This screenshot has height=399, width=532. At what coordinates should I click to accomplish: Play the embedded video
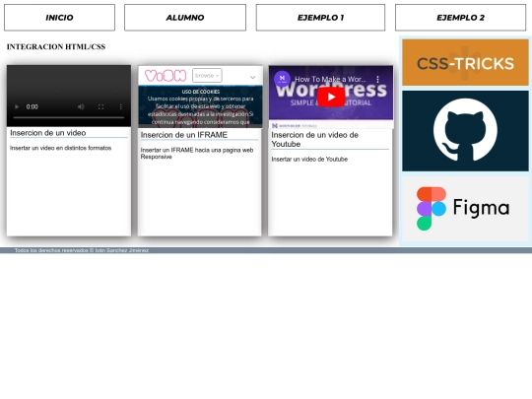(17, 106)
